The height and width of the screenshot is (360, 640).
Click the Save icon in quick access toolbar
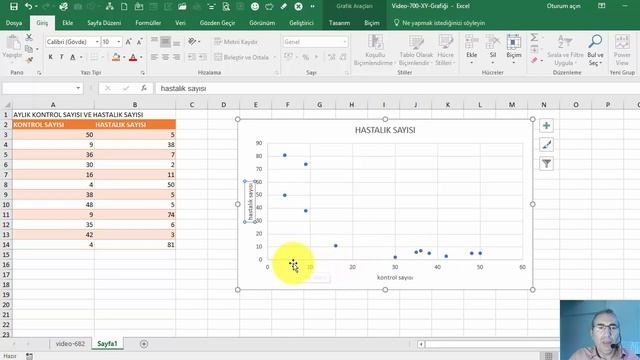tap(13, 6)
